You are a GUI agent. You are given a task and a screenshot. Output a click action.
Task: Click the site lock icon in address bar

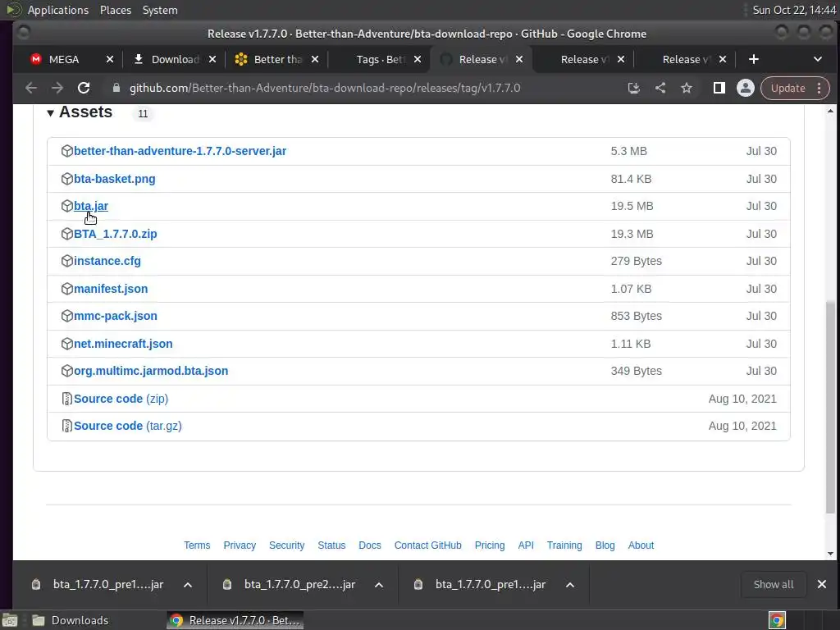coord(116,88)
